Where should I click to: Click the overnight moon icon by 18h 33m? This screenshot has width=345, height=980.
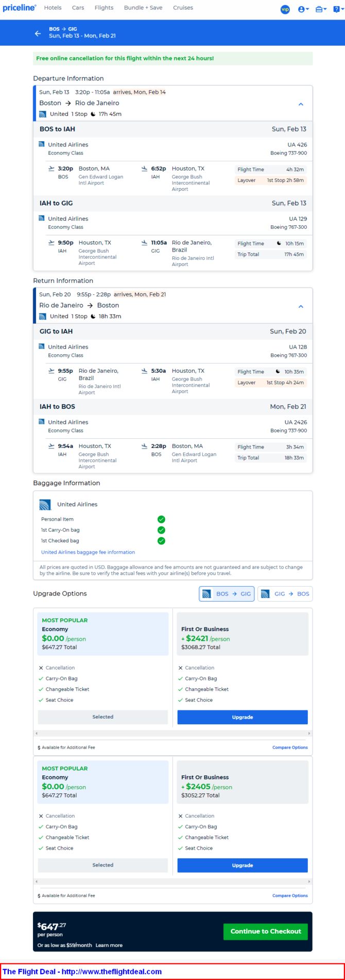(93, 317)
